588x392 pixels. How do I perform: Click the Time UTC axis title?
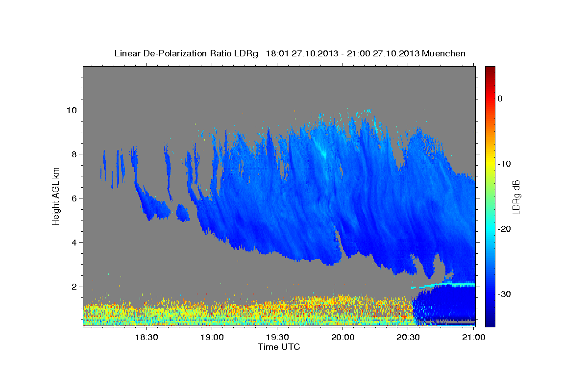[279, 347]
